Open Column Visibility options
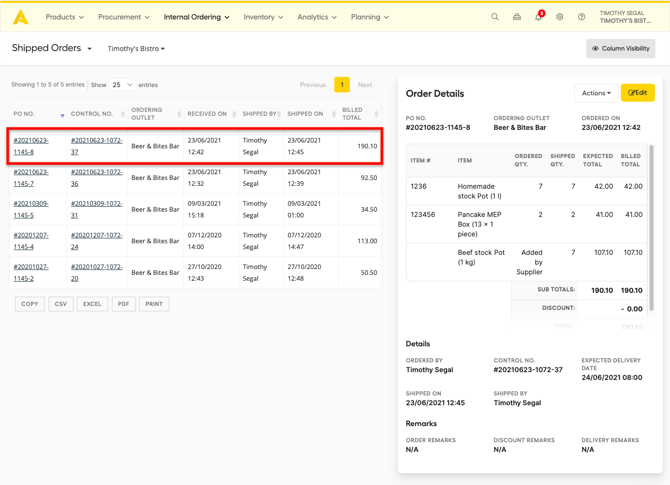This screenshot has width=670, height=485. pyautogui.click(x=620, y=48)
